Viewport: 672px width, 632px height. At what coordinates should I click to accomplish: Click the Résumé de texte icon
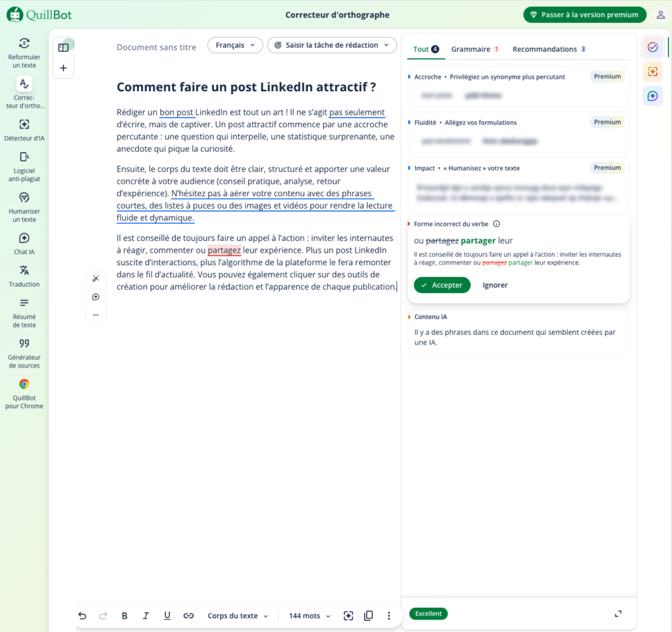coord(24,303)
